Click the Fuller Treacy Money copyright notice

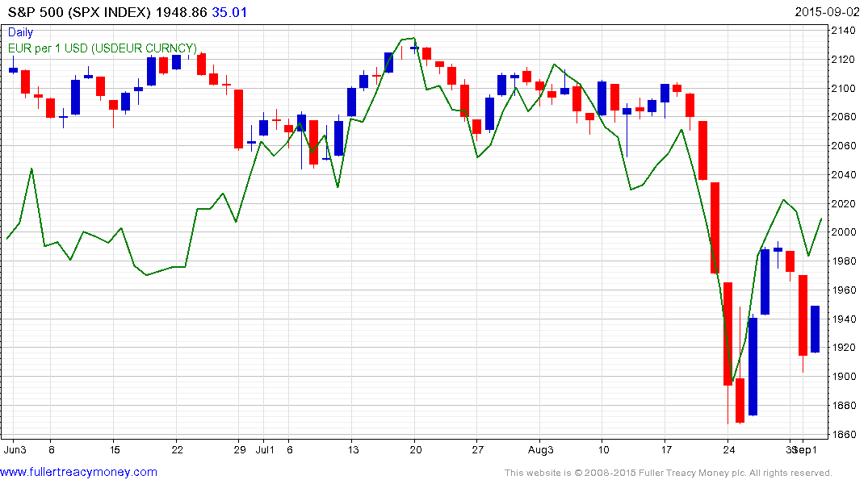669,473
